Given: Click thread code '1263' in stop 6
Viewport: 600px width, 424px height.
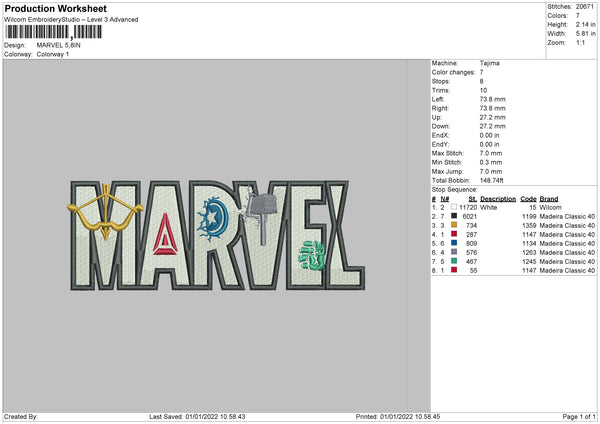Looking at the screenshot, I should click(x=529, y=253).
